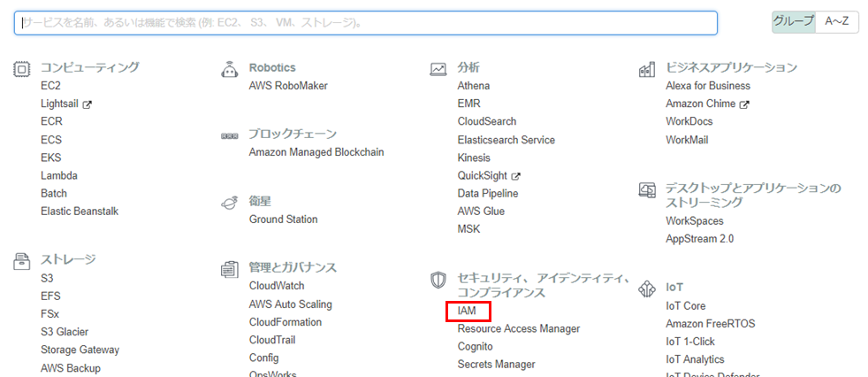The image size is (868, 377).
Task: Open Kinesis service
Action: pos(474,158)
